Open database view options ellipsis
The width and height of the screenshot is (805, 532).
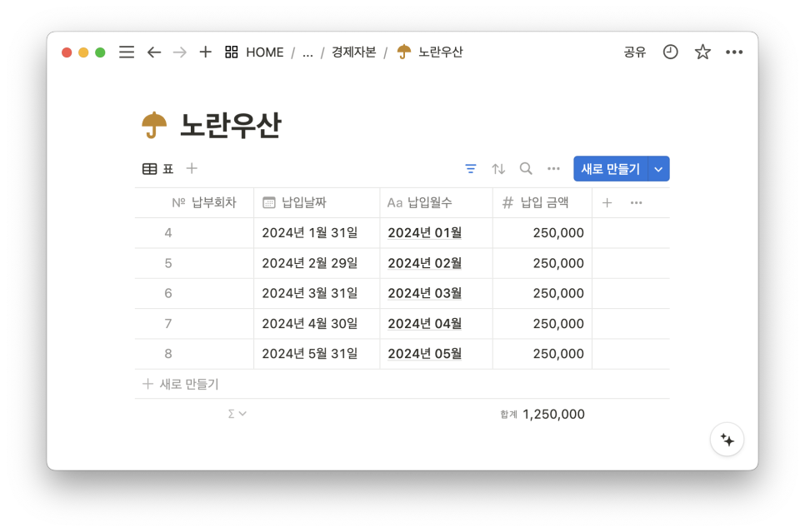(x=553, y=169)
